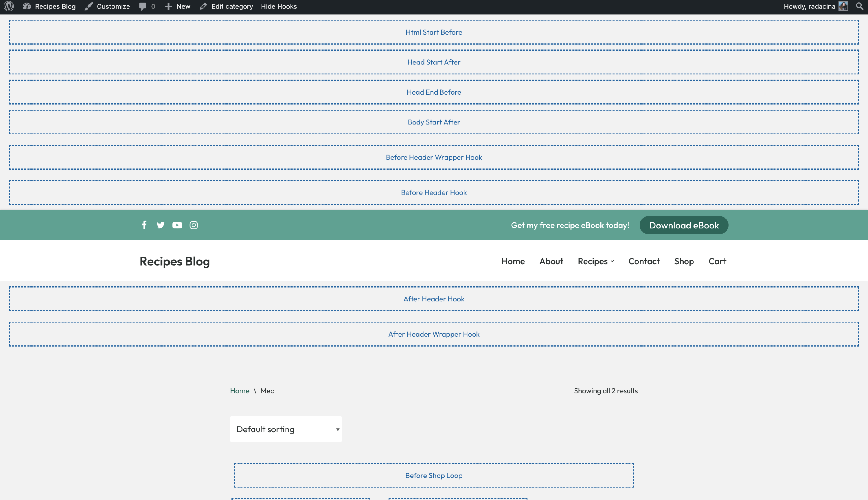Open the Facebook social icon
The image size is (868, 500).
pos(144,225)
